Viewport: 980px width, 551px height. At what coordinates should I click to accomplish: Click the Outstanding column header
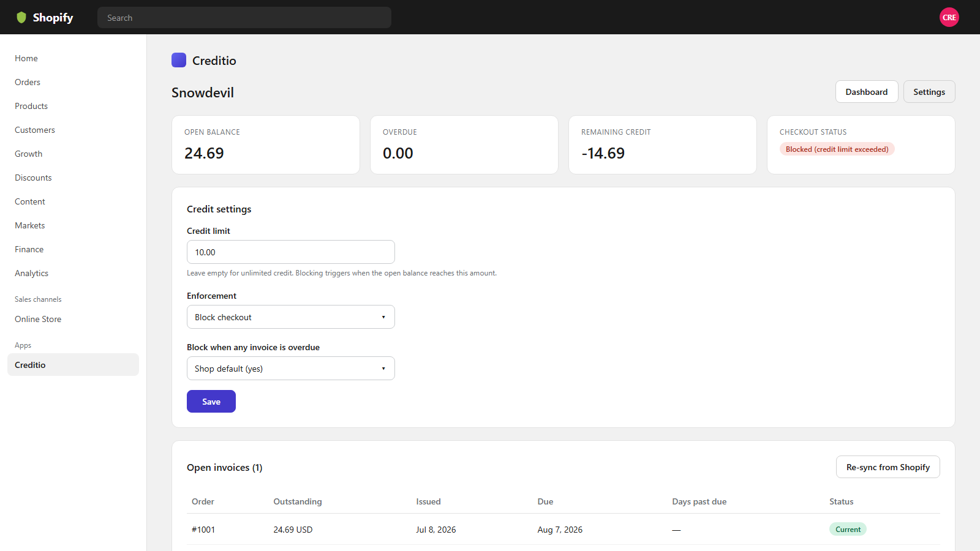[298, 501]
